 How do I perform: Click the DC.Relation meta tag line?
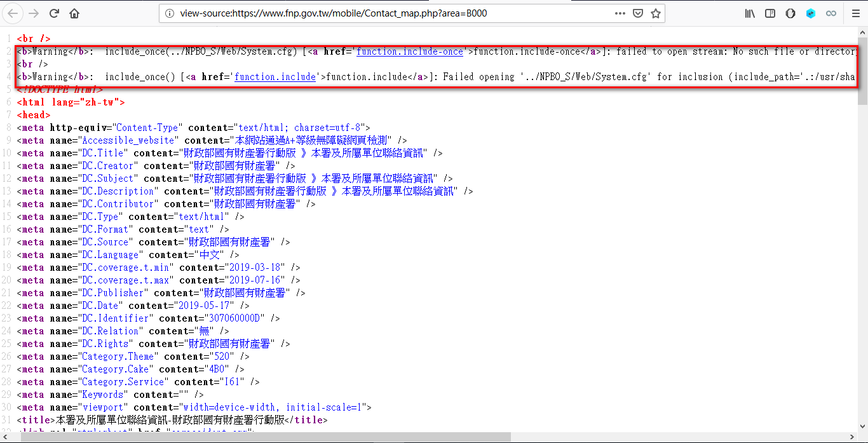[123, 331]
